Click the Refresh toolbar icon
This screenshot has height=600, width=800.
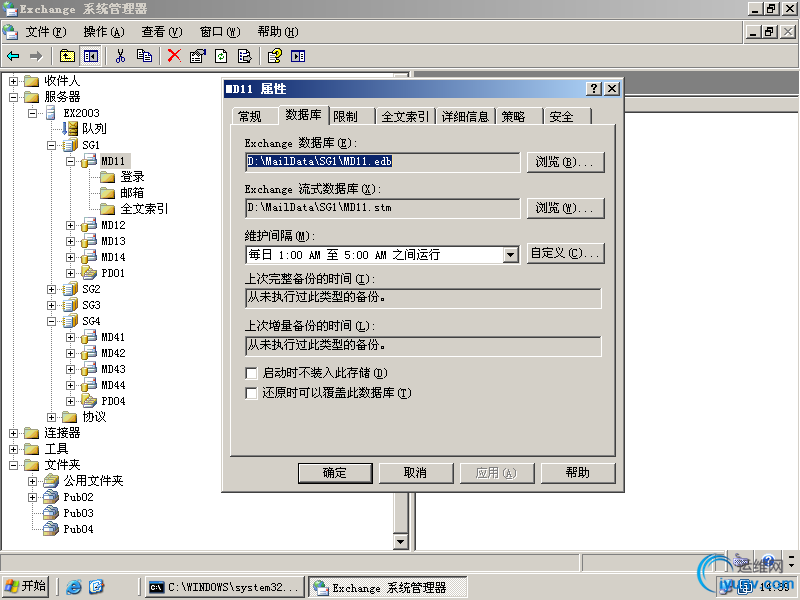click(221, 56)
